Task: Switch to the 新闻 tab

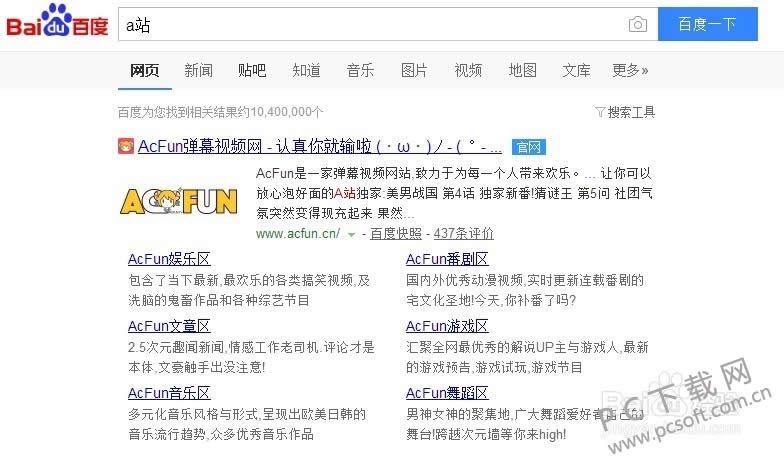Action: [x=198, y=70]
